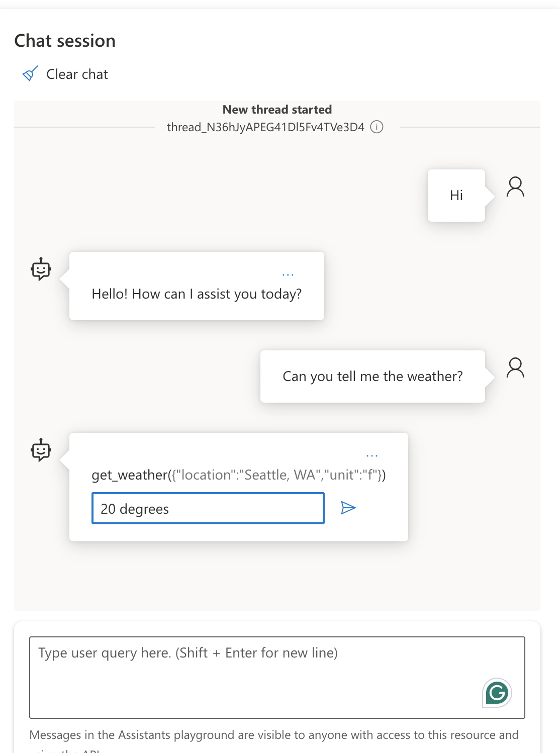The image size is (560, 753).
Task: Expand the ellipsis menu on the get_weather message
Action: point(371,456)
